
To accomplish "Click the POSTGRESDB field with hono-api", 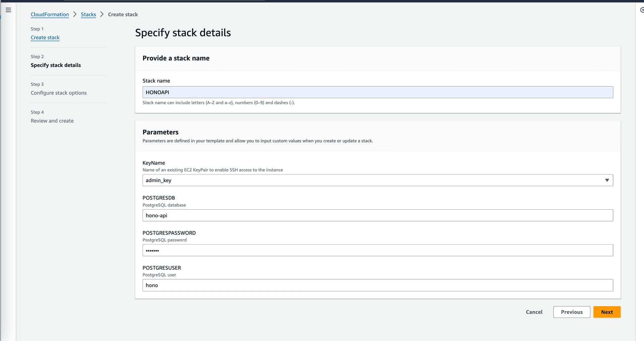I will click(x=378, y=215).
